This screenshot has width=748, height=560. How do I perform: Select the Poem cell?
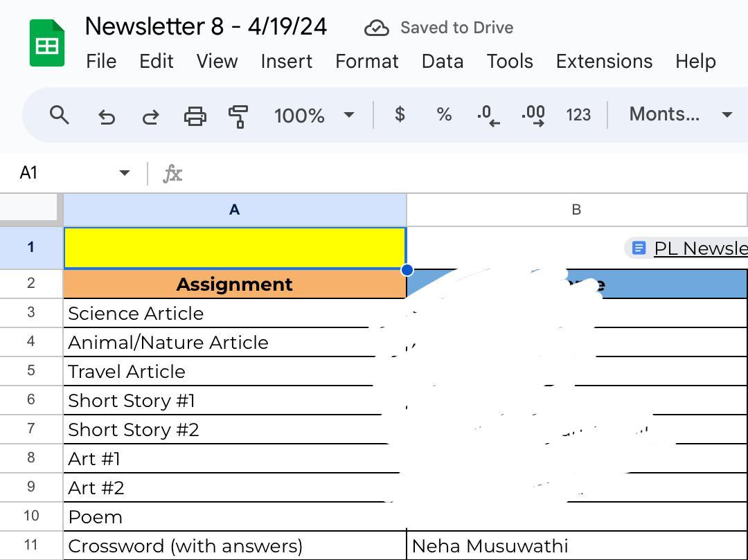coord(235,516)
